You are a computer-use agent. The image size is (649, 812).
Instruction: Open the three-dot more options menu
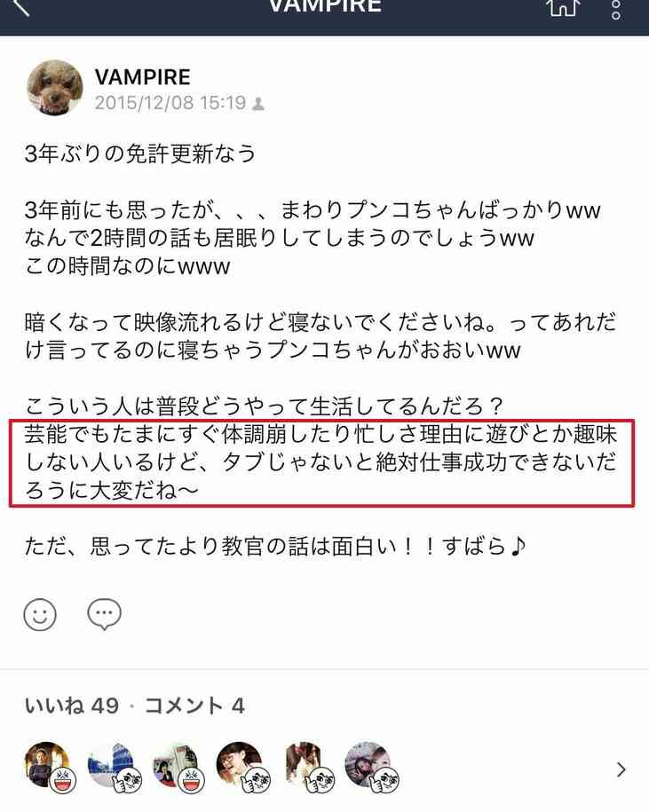coord(616,9)
